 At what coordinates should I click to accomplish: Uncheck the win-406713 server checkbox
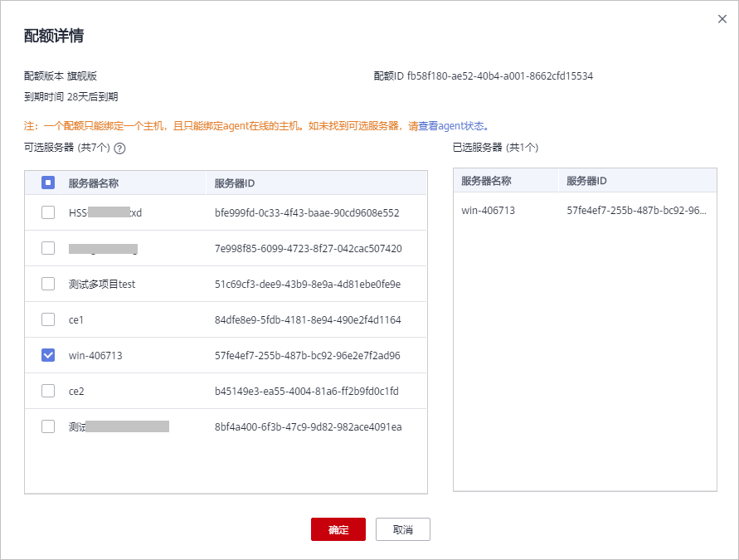coord(48,355)
